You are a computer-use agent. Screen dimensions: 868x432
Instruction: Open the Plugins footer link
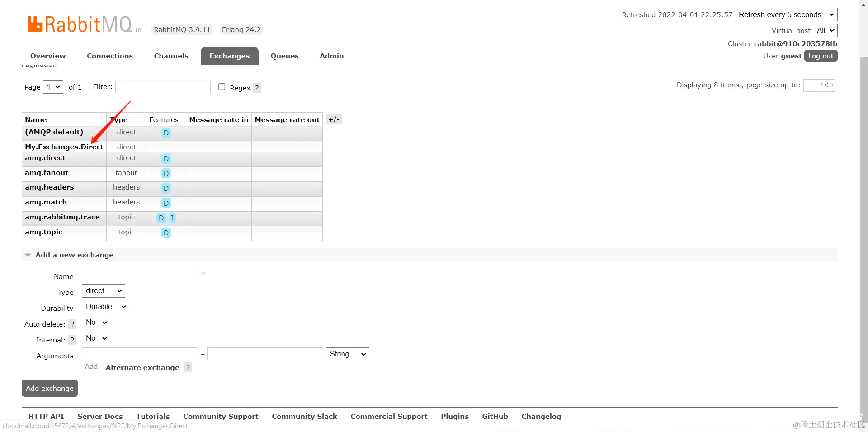click(455, 417)
